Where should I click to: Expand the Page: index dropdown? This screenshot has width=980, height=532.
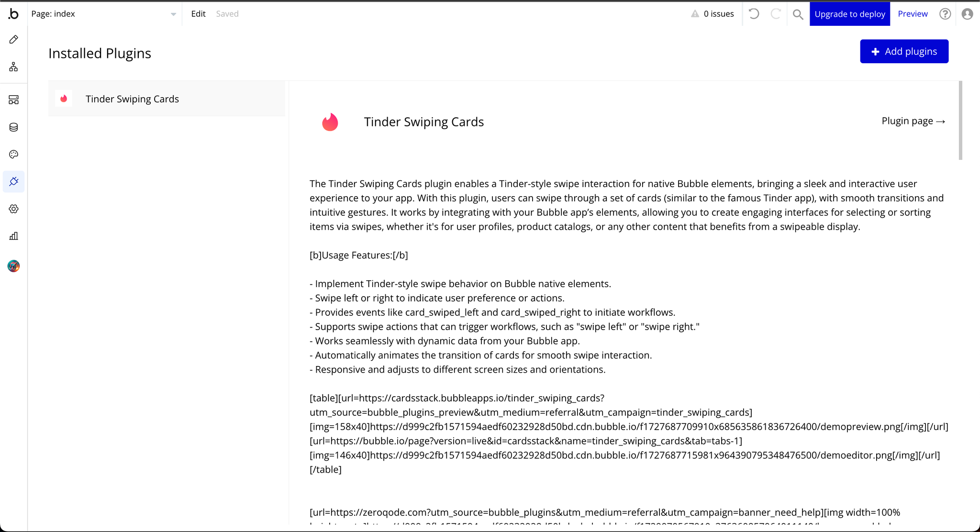[103, 14]
